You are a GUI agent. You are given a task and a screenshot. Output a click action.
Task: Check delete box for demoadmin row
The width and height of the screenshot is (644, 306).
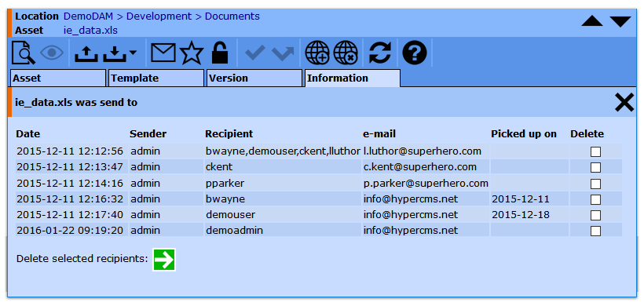595,231
